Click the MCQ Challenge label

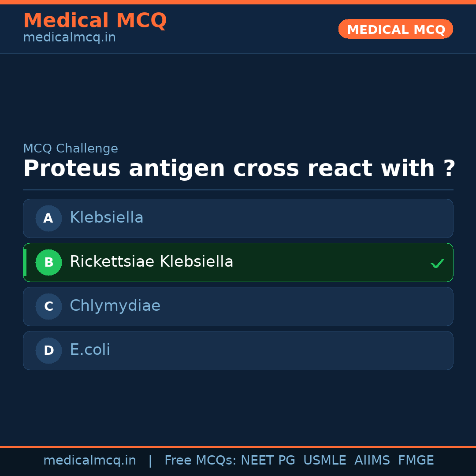pos(71,149)
